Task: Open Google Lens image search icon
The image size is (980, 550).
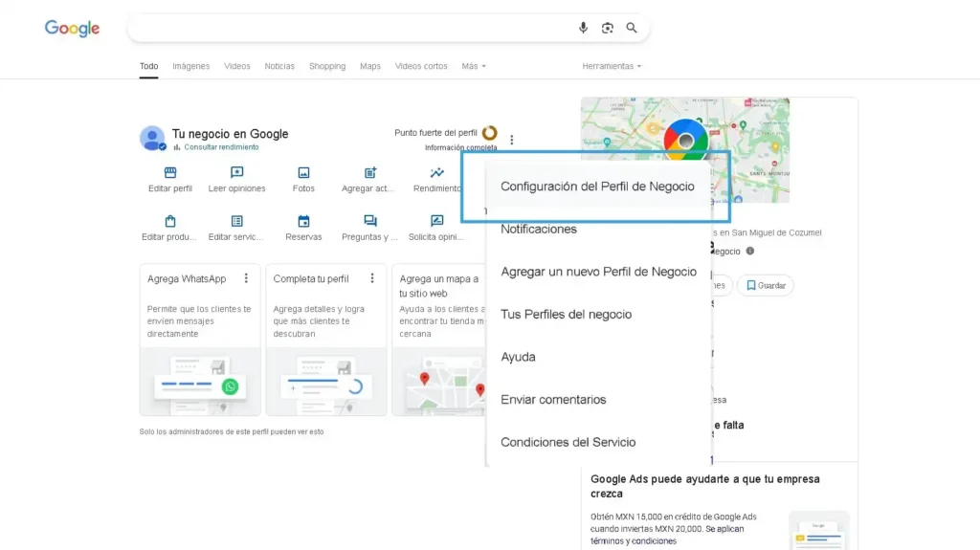Action: point(608,28)
